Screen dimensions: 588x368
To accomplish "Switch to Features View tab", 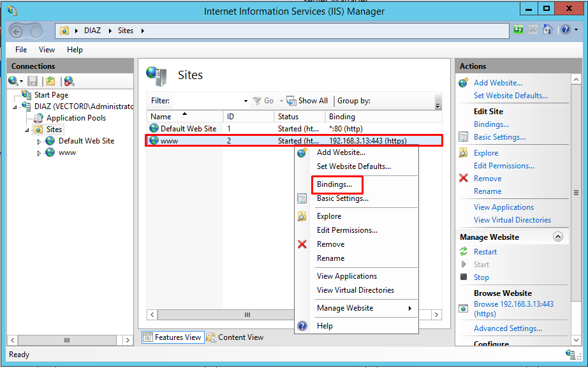I will point(173,337).
